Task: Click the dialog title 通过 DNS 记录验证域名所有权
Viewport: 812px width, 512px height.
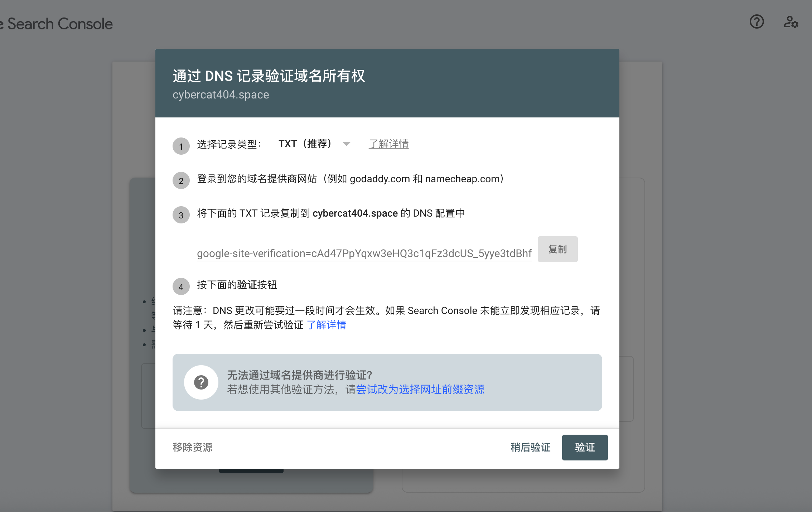Action: pyautogui.click(x=269, y=76)
